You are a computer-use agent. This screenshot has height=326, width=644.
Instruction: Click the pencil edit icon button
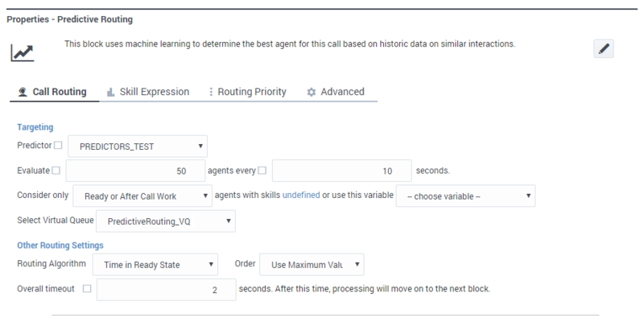tap(605, 49)
